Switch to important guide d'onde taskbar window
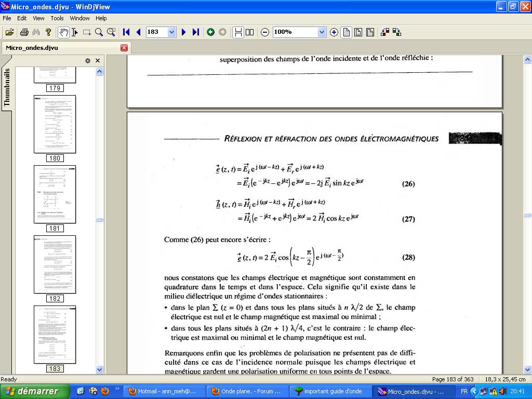The image size is (532, 399). [x=330, y=391]
